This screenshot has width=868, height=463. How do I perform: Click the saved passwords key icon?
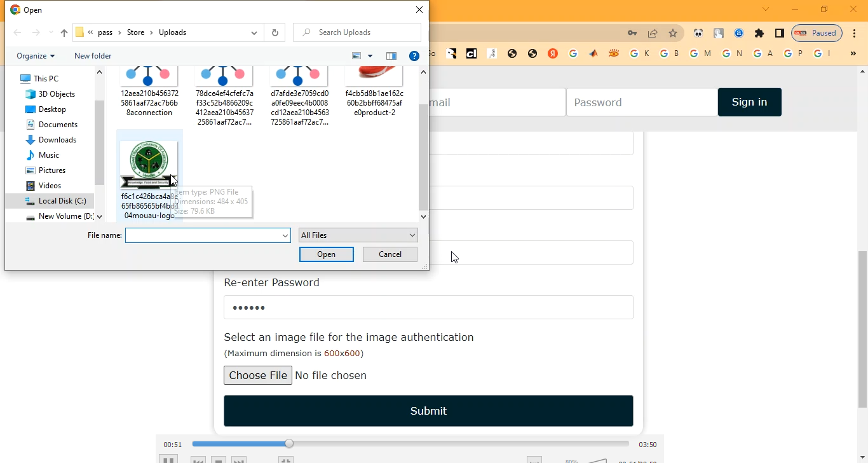(632, 33)
